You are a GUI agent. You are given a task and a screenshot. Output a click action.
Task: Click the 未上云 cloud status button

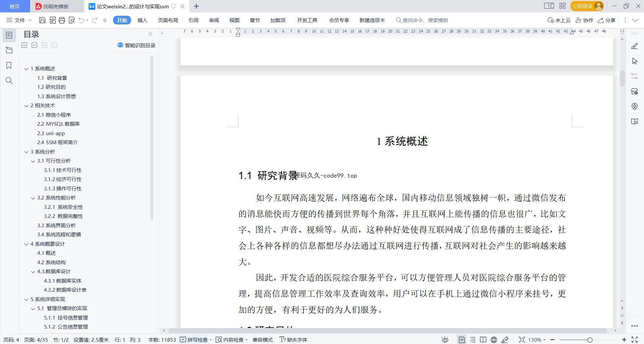559,20
